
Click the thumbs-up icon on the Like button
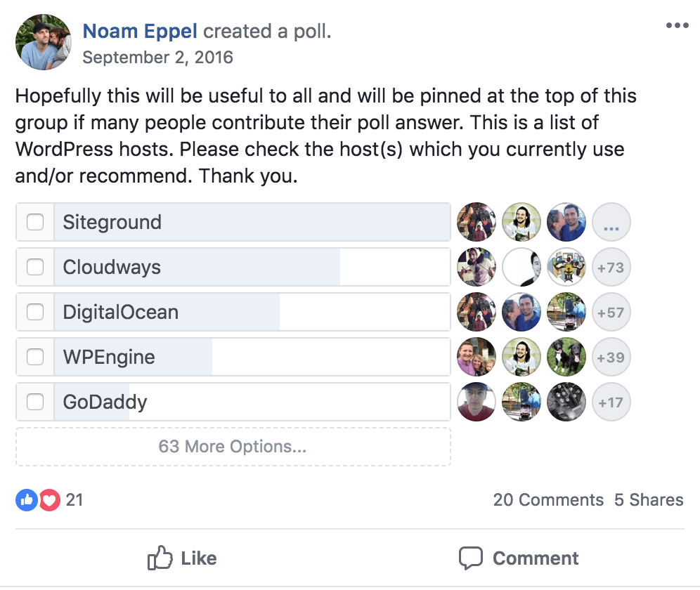tap(160, 558)
